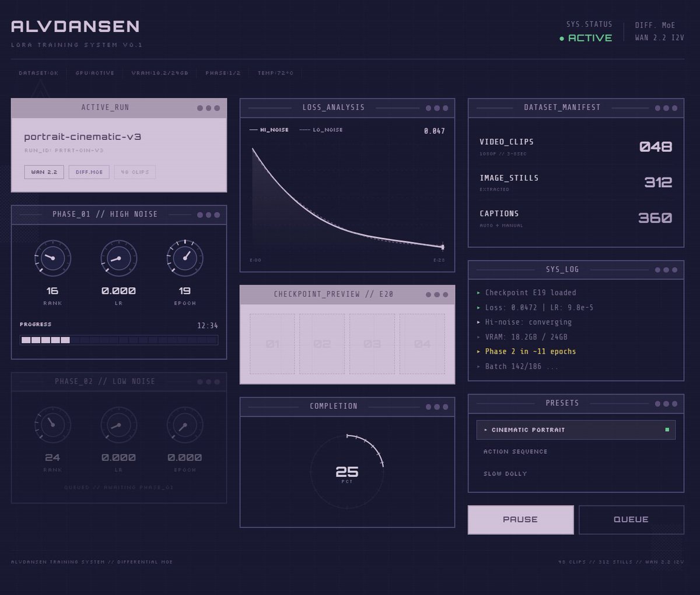Open checkpoint preview thumbnail 03

pos(372,344)
